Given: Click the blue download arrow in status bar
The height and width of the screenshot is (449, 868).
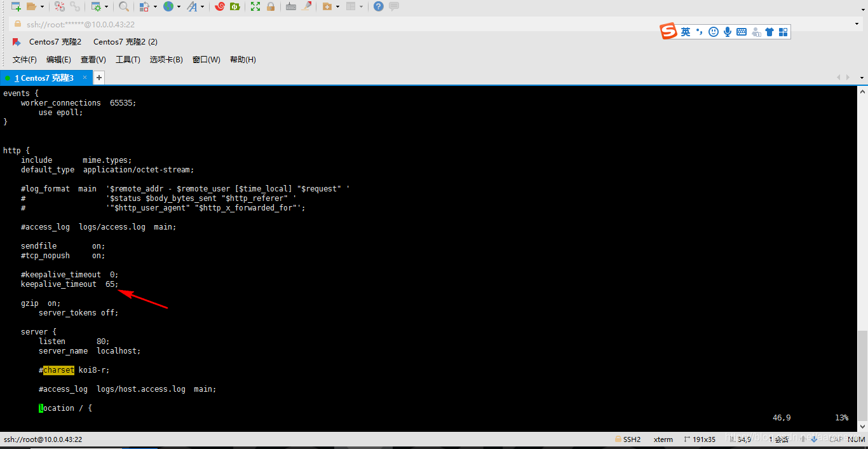Looking at the screenshot, I should pyautogui.click(x=815, y=439).
